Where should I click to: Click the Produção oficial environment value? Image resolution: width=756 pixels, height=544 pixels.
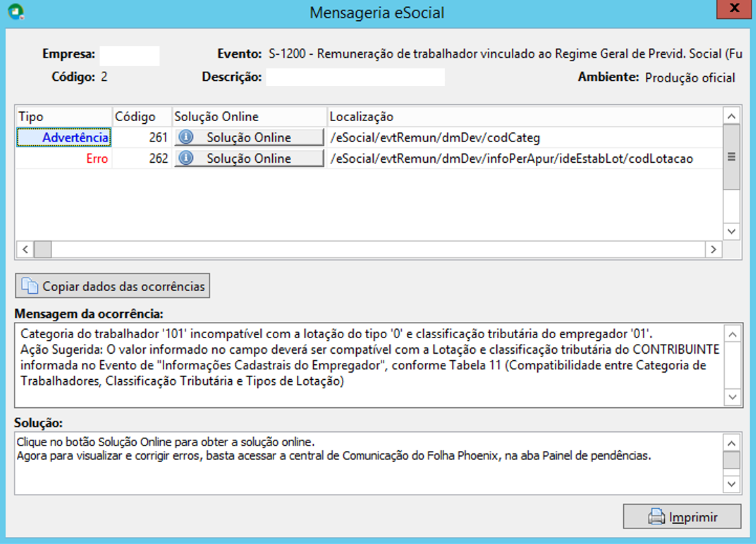(690, 78)
